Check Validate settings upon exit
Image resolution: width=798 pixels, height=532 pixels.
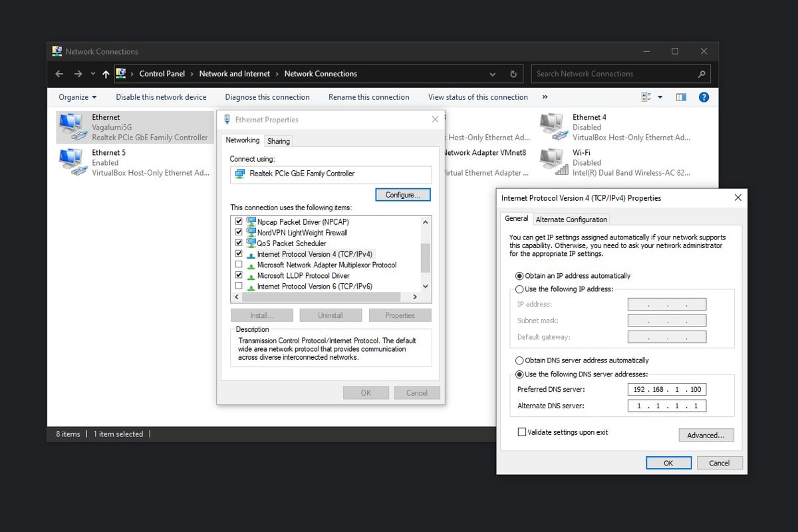522,432
